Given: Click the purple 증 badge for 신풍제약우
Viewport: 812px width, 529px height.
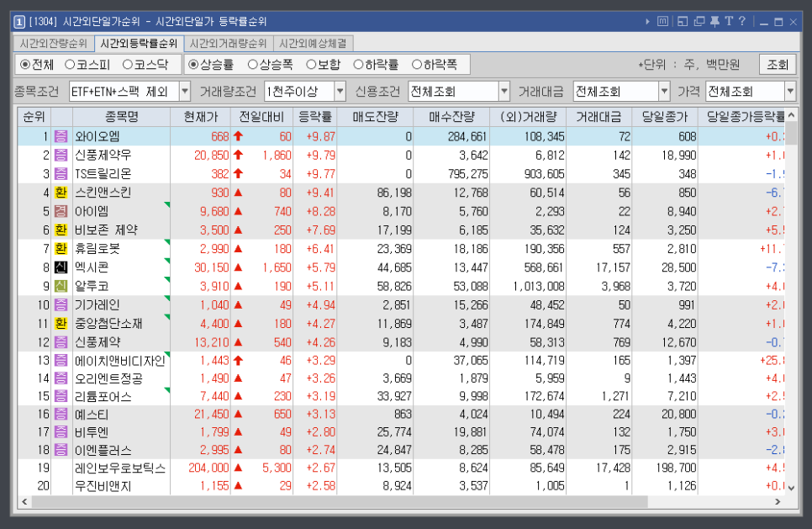Looking at the screenshot, I should pyautogui.click(x=61, y=156).
